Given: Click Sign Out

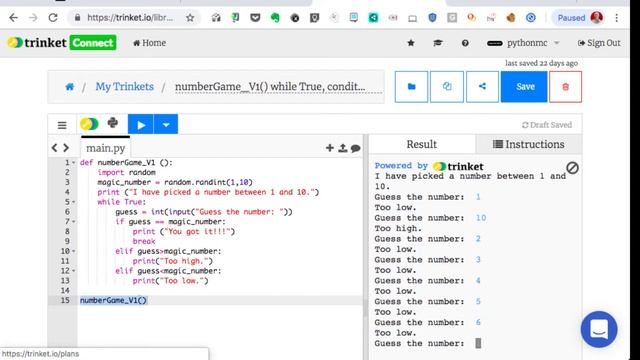Looking at the screenshot, I should pyautogui.click(x=599, y=43).
